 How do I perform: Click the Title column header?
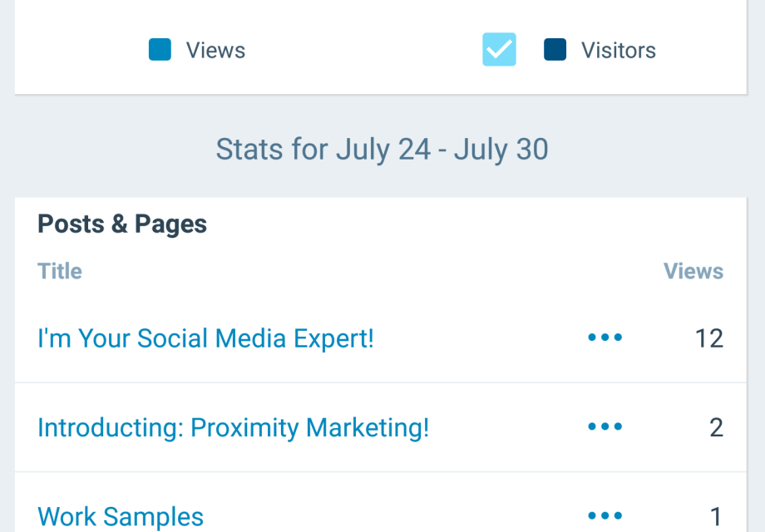60,271
